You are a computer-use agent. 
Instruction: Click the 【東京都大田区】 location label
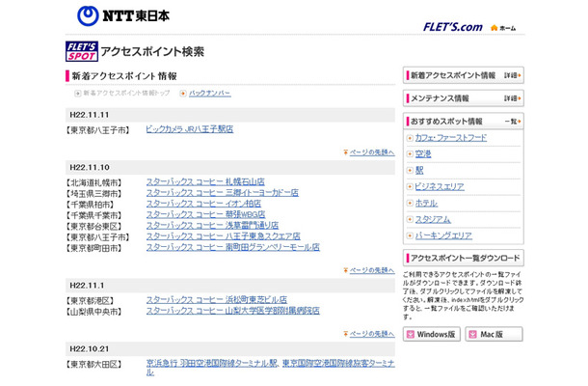[94, 364]
